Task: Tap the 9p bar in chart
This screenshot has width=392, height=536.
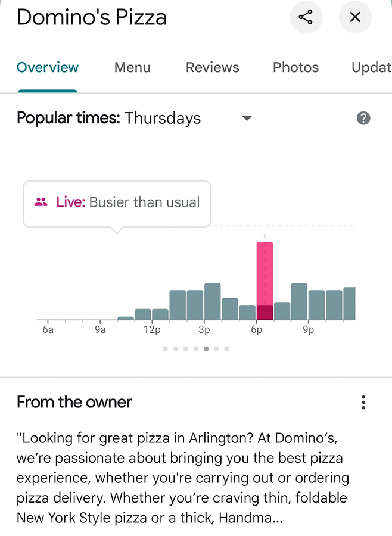Action: [x=316, y=305]
